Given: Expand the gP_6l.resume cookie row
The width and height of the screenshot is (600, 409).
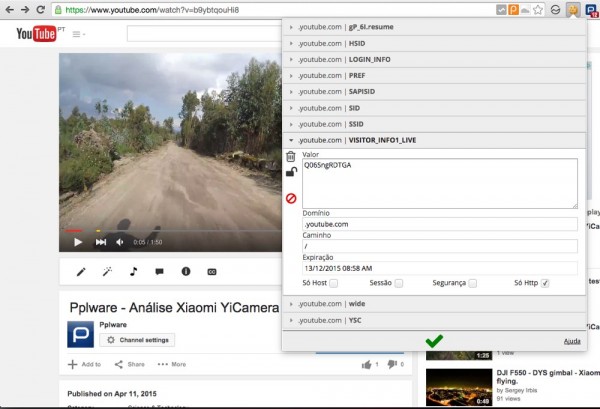Looking at the screenshot, I should [434, 27].
